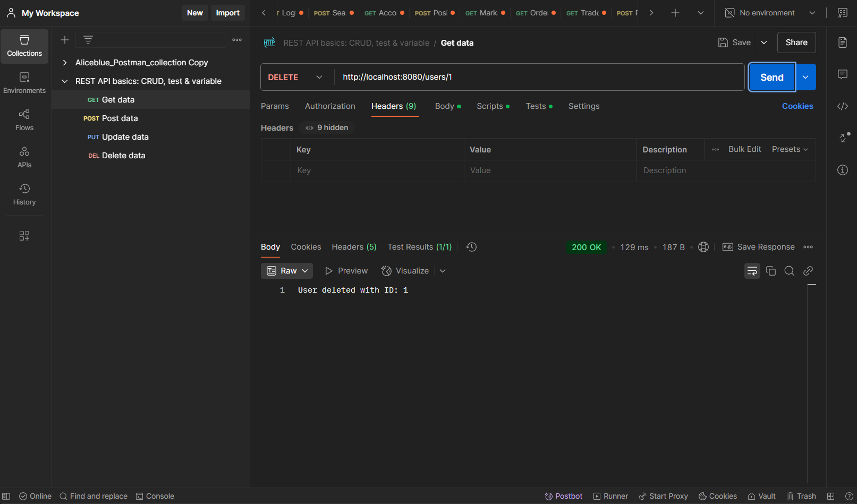Open the APIs sidebar panel
This screenshot has height=504, width=857.
tap(24, 158)
